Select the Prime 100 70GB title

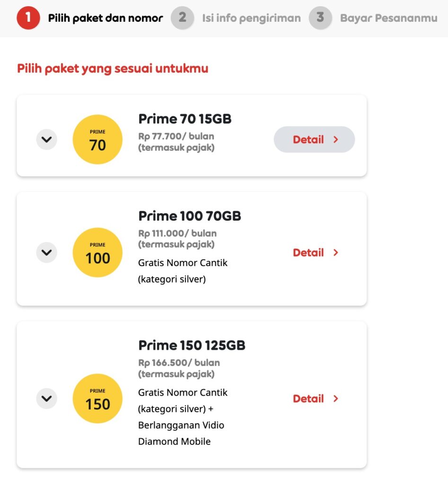pos(190,216)
